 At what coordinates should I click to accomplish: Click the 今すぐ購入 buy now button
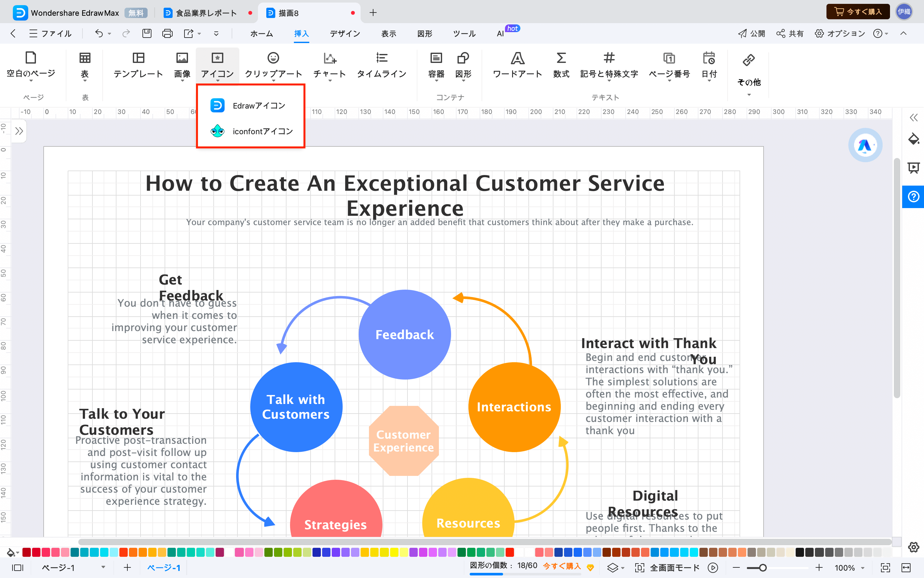858,12
